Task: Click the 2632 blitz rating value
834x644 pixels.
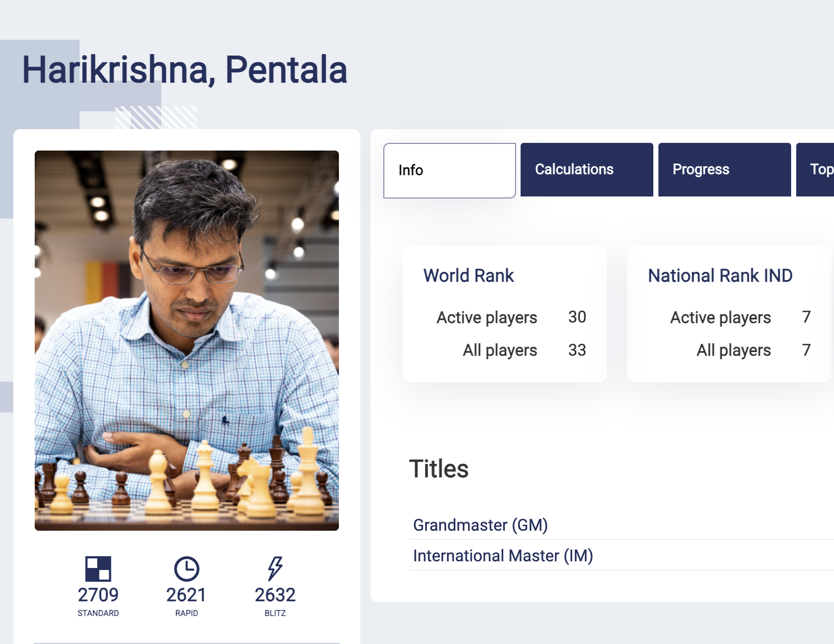Action: click(275, 595)
